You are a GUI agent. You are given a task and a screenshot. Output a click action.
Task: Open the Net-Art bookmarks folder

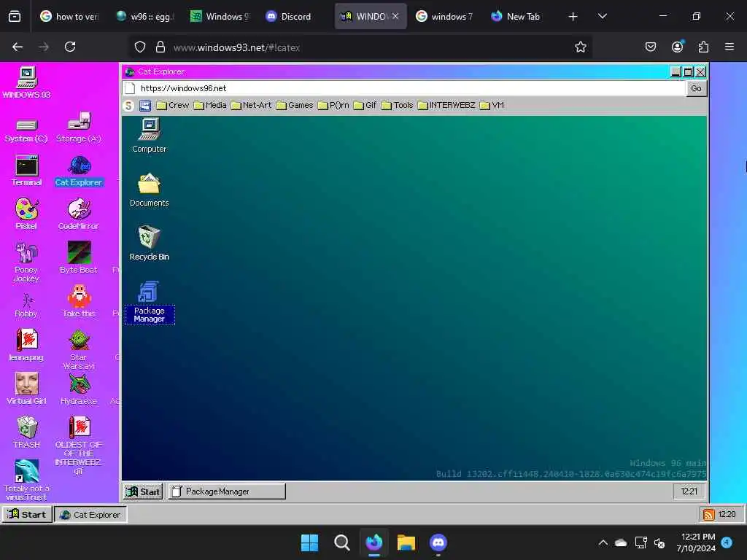251,105
